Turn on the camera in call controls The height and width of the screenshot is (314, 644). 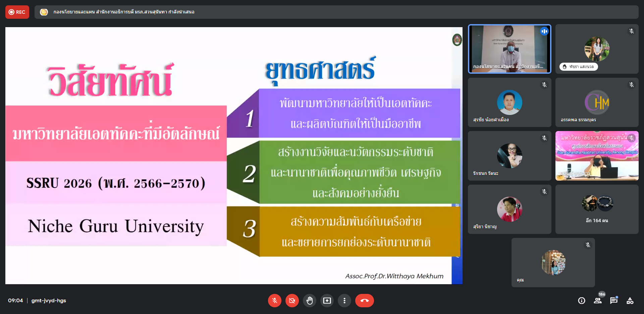coord(292,301)
